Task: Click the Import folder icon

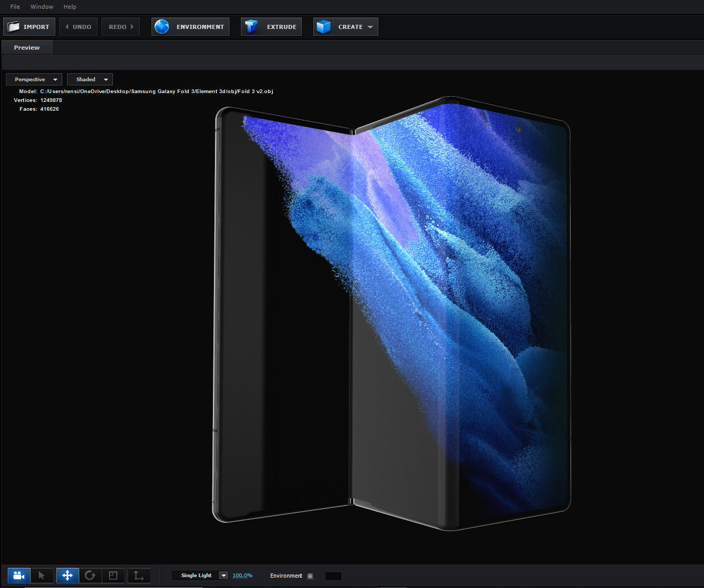Action: pos(13,27)
